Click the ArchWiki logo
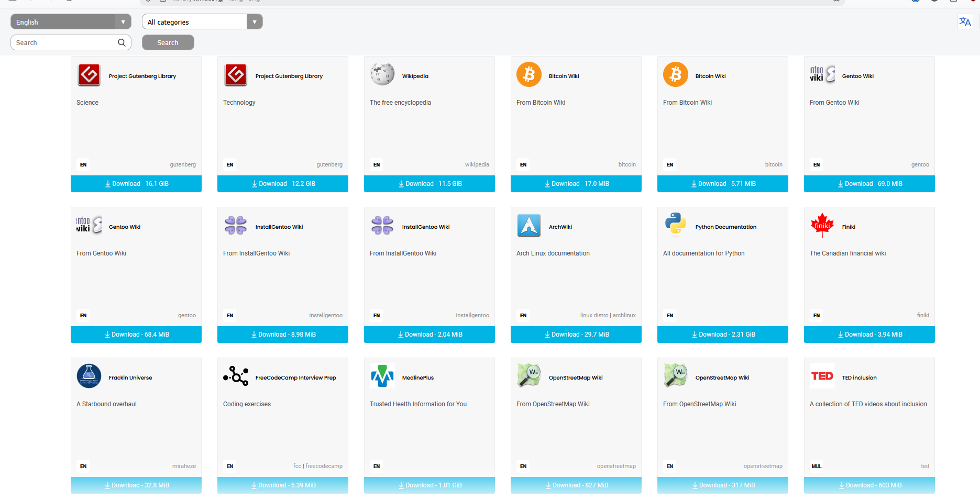The image size is (980, 501). click(529, 226)
